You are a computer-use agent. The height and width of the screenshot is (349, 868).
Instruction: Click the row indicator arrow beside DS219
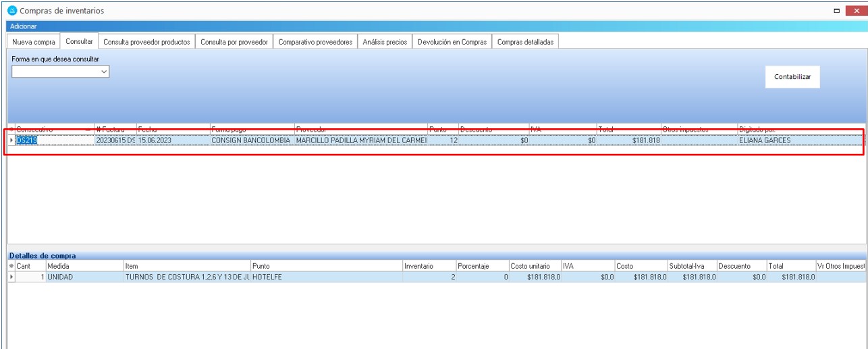11,140
